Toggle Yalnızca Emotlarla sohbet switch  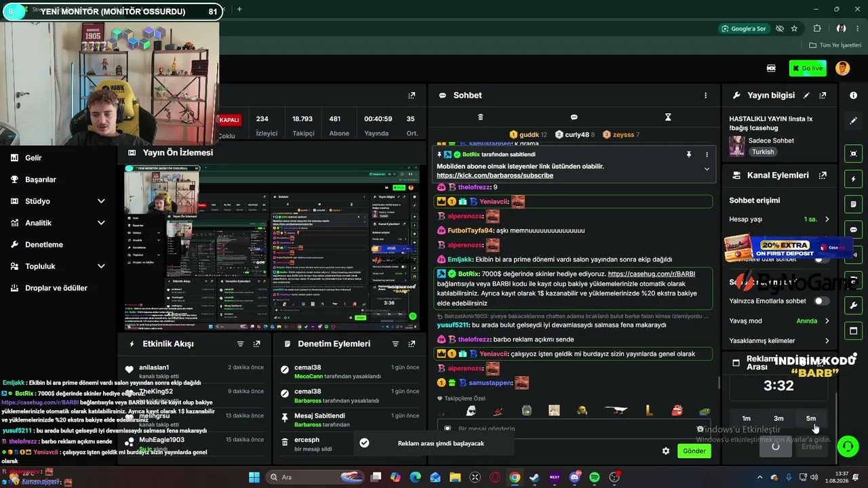(x=821, y=301)
